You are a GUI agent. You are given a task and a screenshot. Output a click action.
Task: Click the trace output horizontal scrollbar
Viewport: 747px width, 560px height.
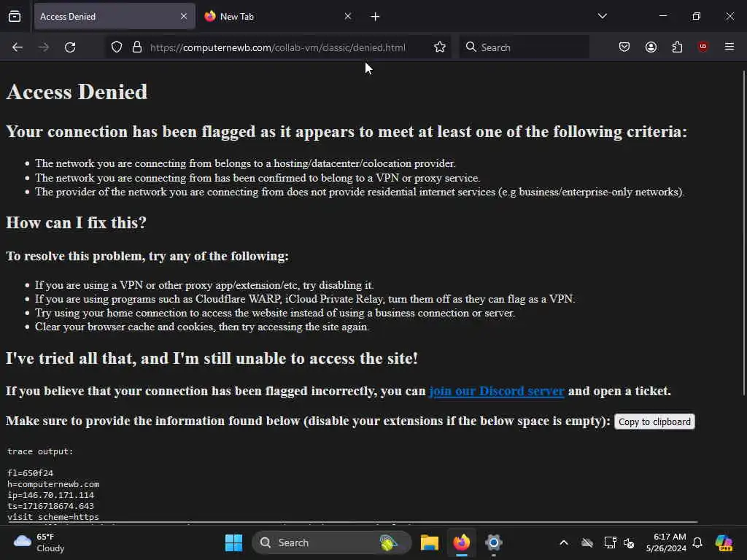(x=352, y=522)
